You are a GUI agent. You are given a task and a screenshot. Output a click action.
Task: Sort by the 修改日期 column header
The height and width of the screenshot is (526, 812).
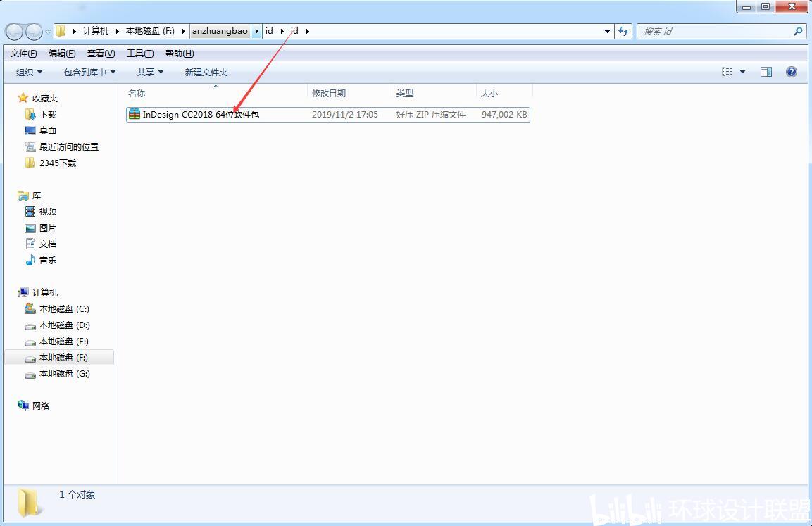329,93
